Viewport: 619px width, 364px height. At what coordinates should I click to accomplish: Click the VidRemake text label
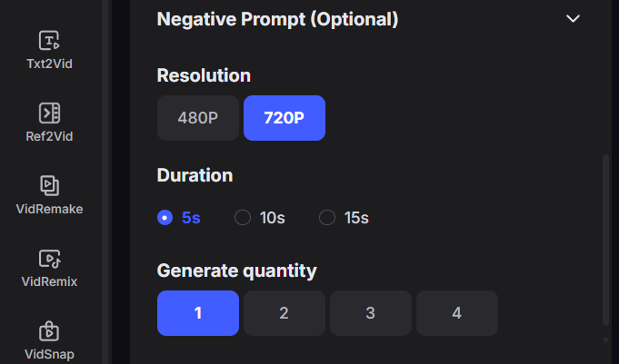pyautogui.click(x=49, y=209)
